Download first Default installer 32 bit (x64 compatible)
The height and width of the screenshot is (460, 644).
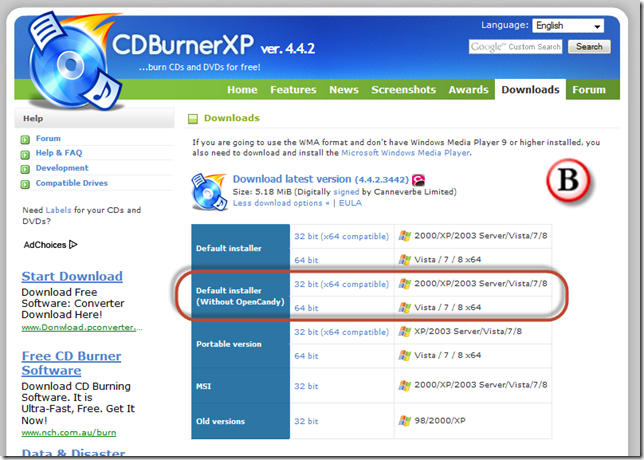coord(341,237)
